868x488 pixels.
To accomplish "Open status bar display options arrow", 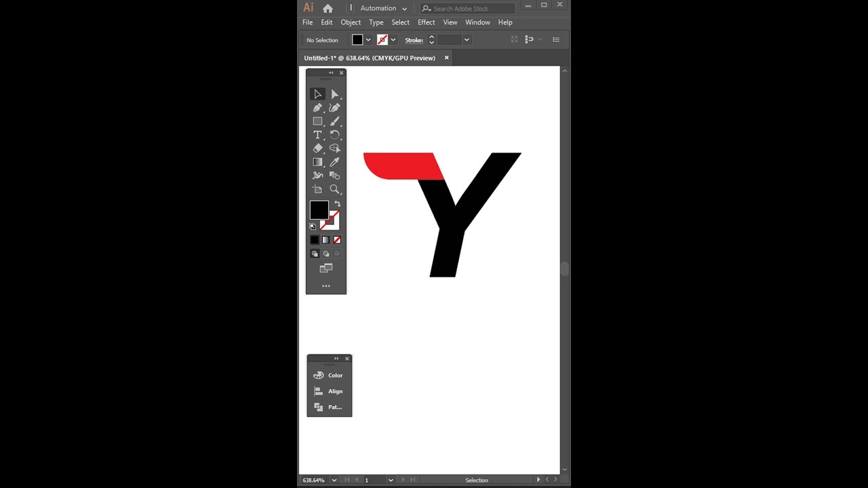I will 538,480.
